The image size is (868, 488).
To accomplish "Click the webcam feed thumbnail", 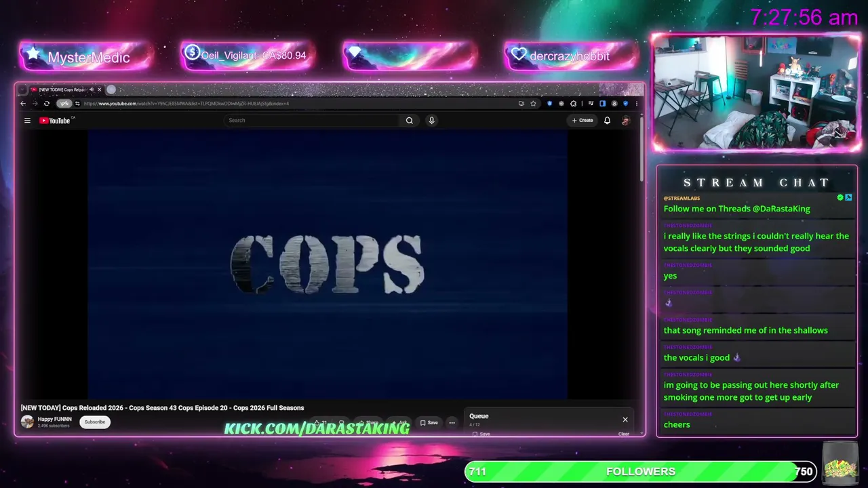I will (756, 93).
